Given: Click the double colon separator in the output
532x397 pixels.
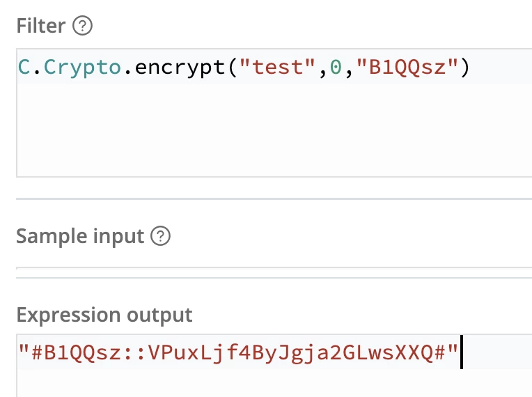Looking at the screenshot, I should coord(134,353).
